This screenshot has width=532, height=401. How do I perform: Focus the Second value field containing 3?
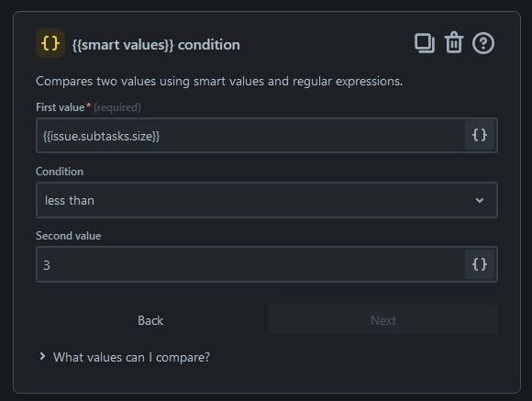[x=250, y=264]
